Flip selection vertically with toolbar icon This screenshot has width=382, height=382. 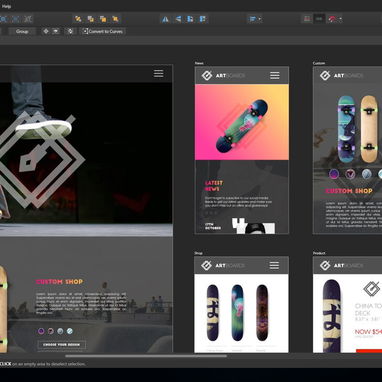click(178, 19)
